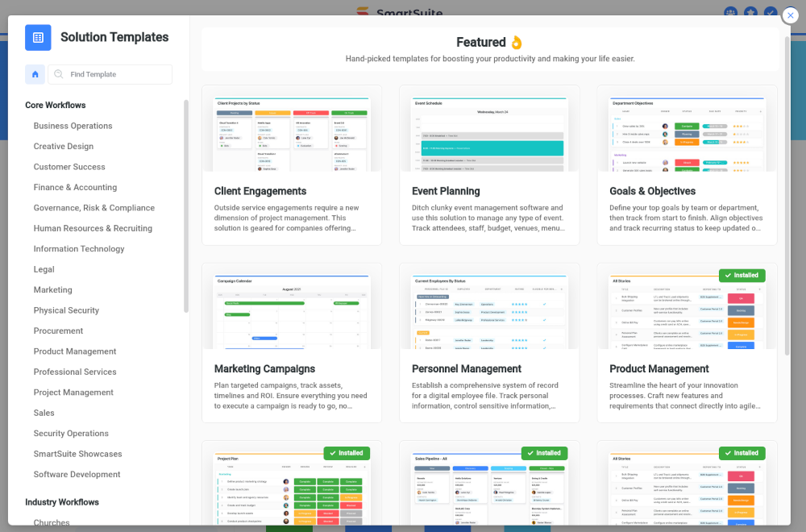Click the Client Engagements description text
The width and height of the screenshot is (806, 532).
tap(286, 218)
